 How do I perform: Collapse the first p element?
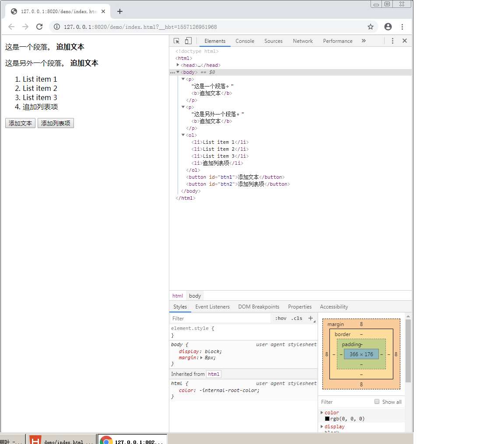pyautogui.click(x=183, y=79)
